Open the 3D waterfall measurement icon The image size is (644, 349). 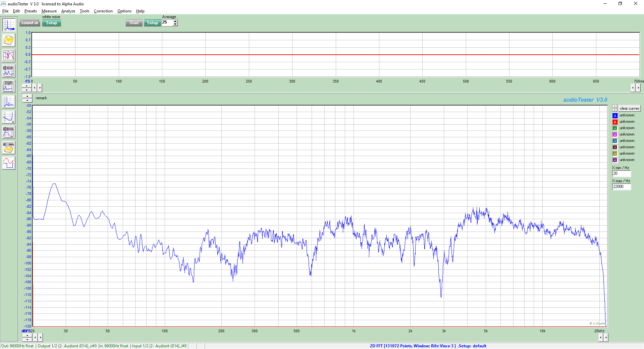pos(9,41)
